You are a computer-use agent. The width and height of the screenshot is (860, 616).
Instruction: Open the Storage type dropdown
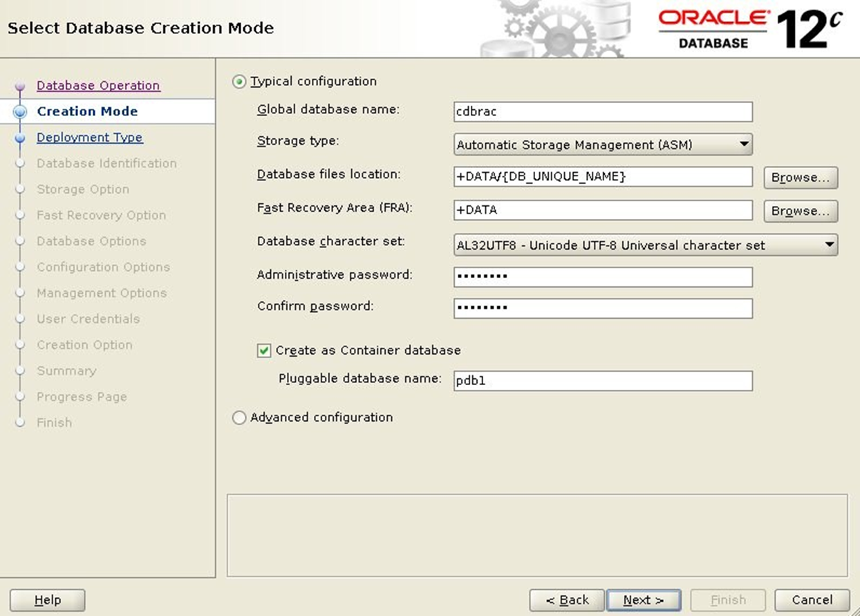[x=603, y=144]
